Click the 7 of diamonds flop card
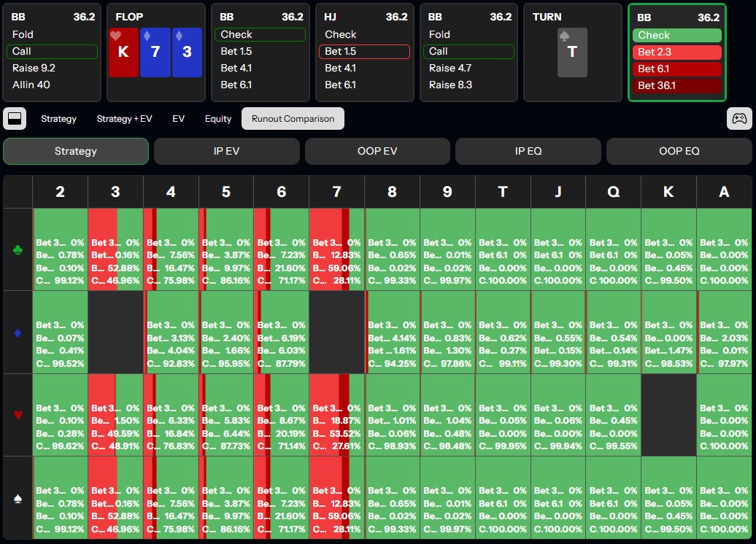Screen dimensions: 756x544 pos(155,51)
